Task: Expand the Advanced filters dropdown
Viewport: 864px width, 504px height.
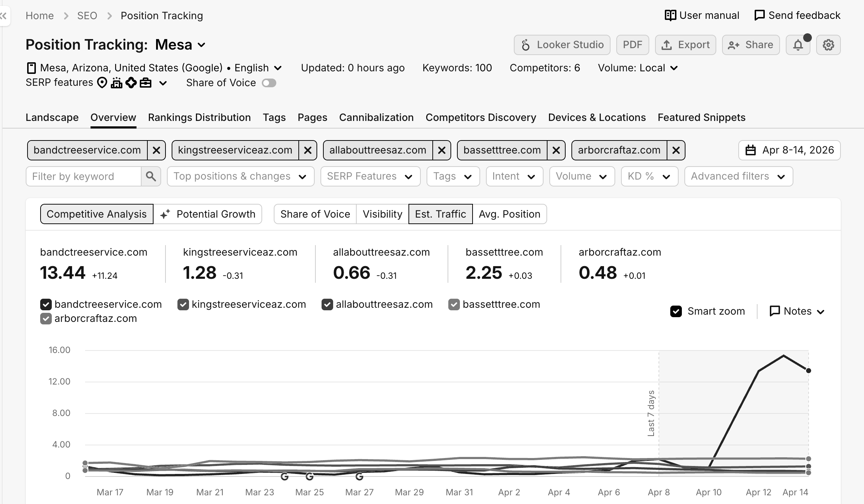Action: (738, 176)
